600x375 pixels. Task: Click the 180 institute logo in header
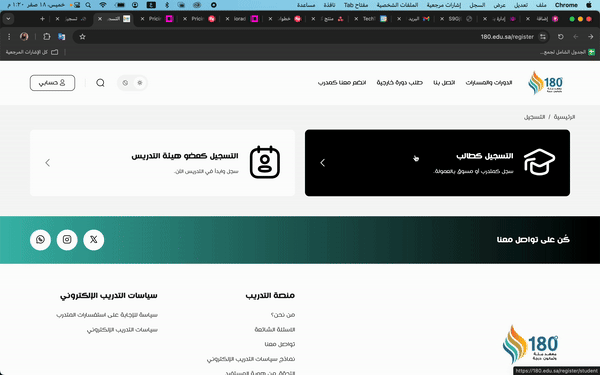546,83
